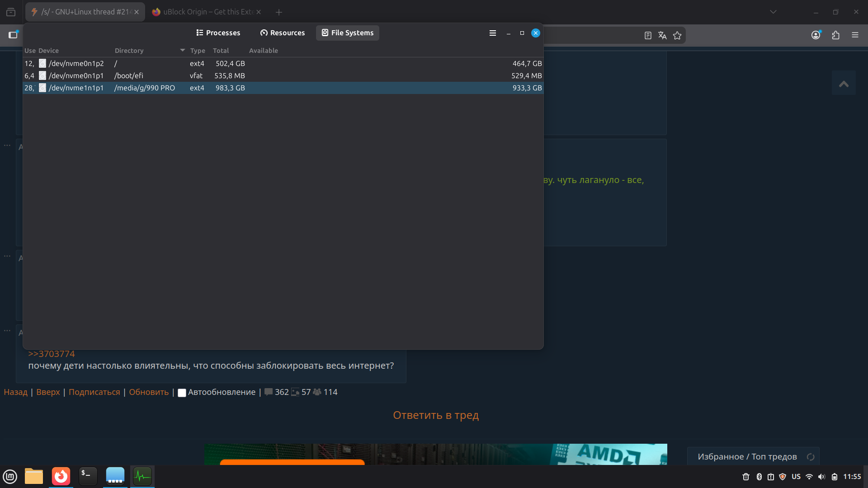868x488 pixels.
Task: Launch the terminal from the taskbar
Action: pos(88,476)
